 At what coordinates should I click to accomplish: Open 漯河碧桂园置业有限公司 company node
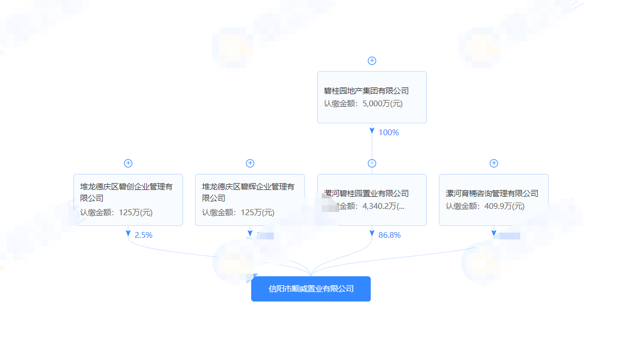[372, 200]
